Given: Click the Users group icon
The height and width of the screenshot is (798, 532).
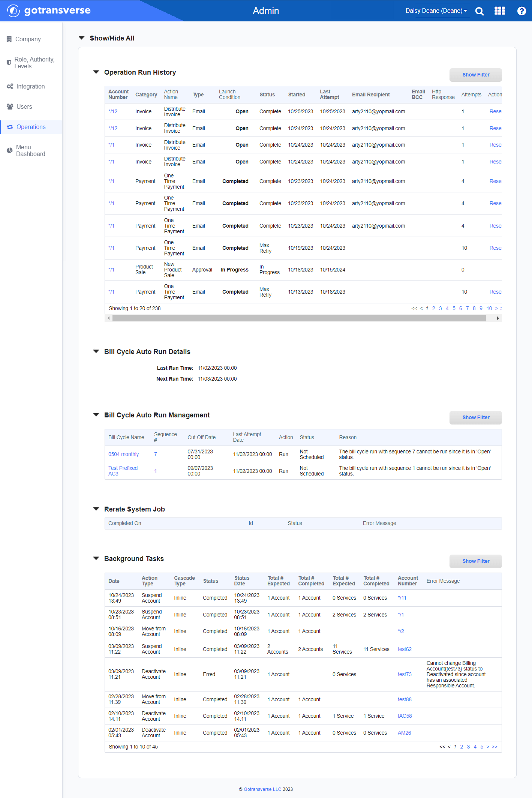Looking at the screenshot, I should point(10,106).
